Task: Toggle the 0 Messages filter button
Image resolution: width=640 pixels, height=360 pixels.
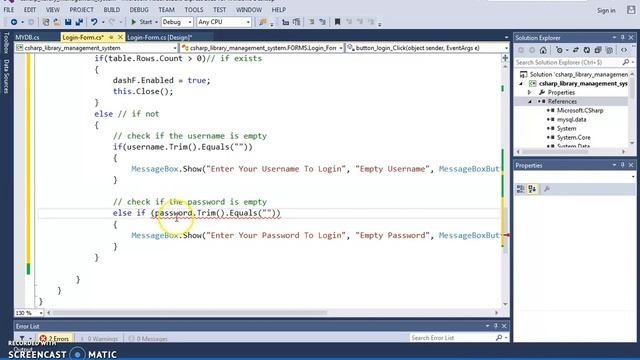Action: point(147,338)
